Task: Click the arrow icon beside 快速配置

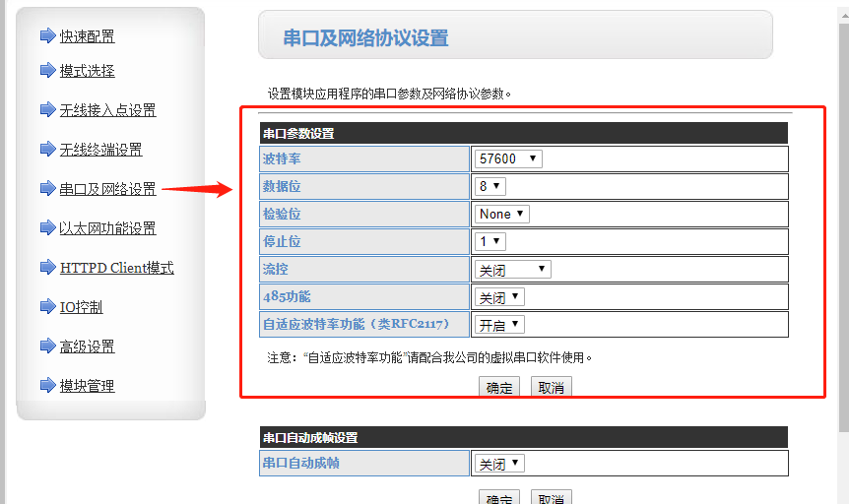Action: tap(47, 35)
